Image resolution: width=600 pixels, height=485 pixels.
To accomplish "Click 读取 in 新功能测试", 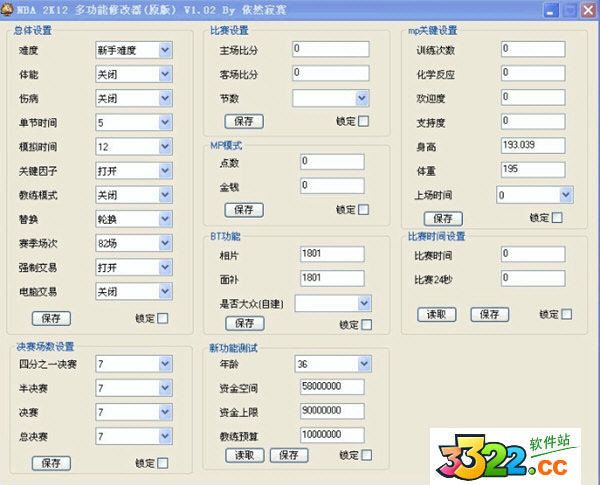I will tap(245, 455).
